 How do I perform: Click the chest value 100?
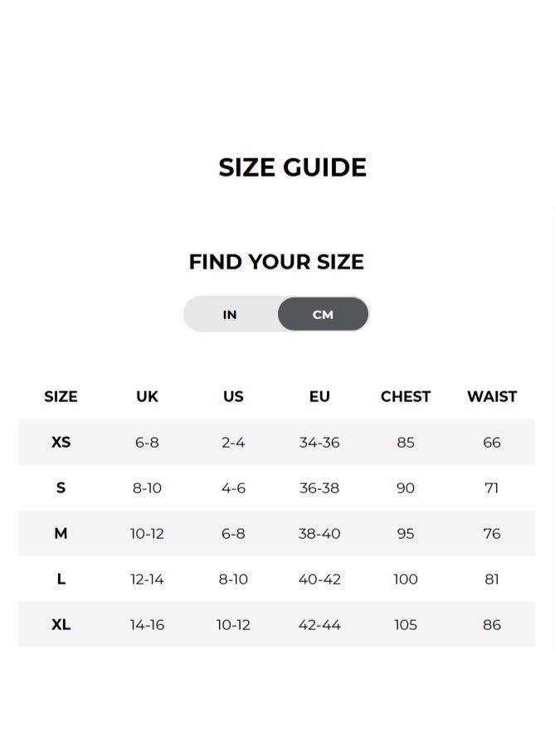pyautogui.click(x=406, y=579)
